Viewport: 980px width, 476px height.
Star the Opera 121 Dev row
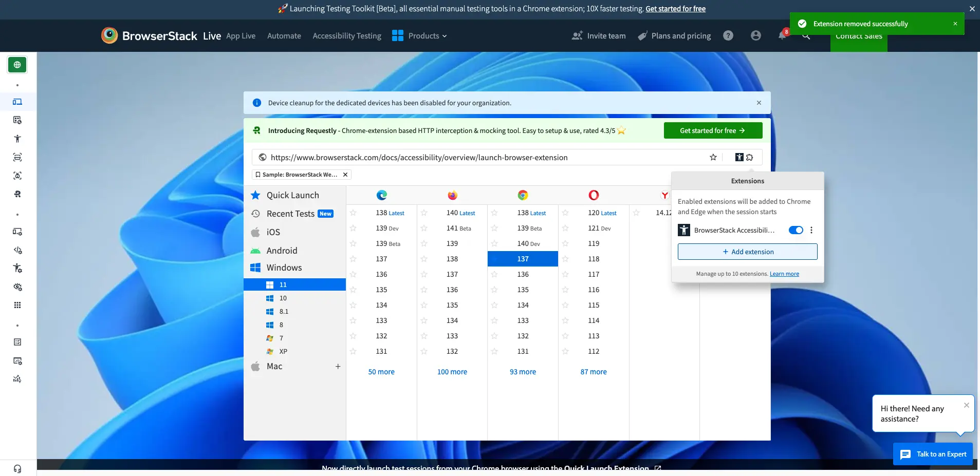click(x=565, y=228)
